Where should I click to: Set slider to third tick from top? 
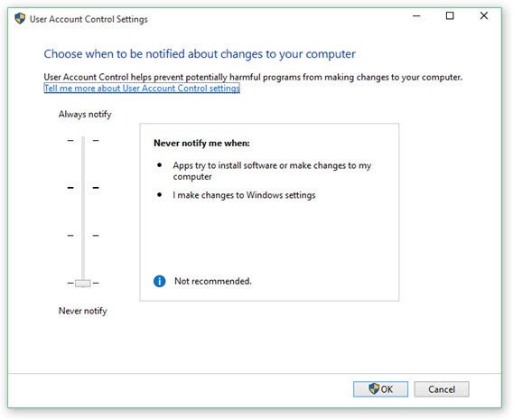(x=83, y=236)
